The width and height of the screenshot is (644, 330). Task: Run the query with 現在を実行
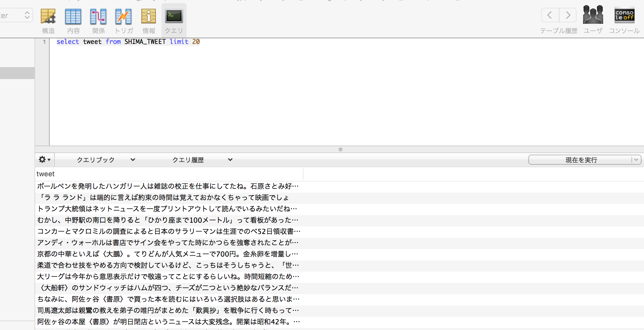click(x=581, y=160)
